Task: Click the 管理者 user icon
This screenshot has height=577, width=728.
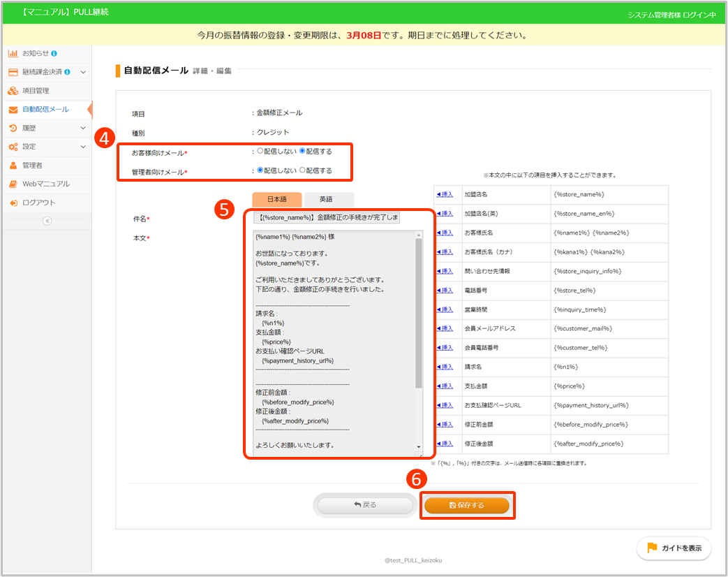Action: point(13,166)
